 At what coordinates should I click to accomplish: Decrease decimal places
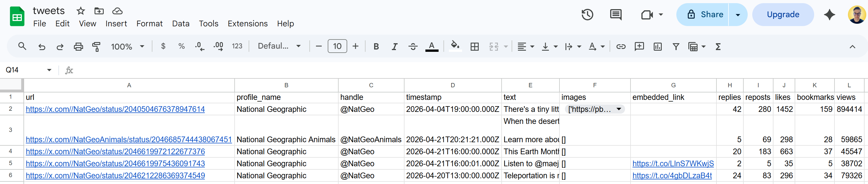(199, 46)
